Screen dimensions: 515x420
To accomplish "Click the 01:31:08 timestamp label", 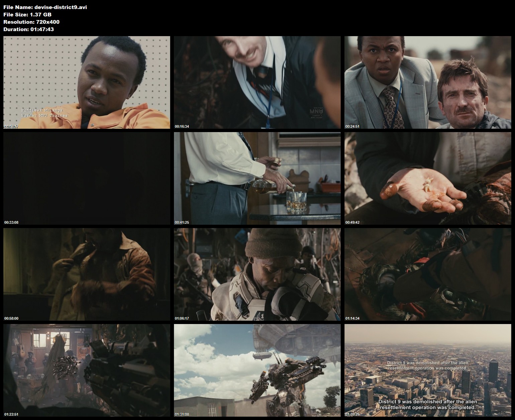I will point(182,414).
